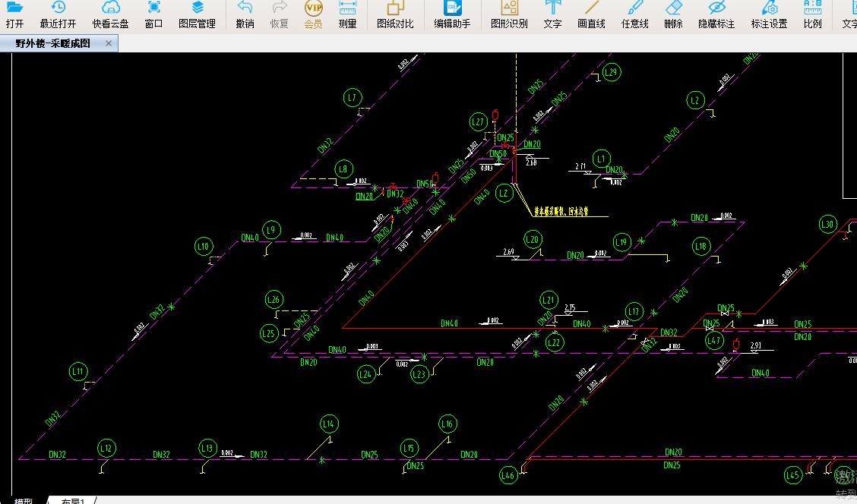Select the 删除 eraser tool
Screen dimensions: 857x504
(x=673, y=15)
